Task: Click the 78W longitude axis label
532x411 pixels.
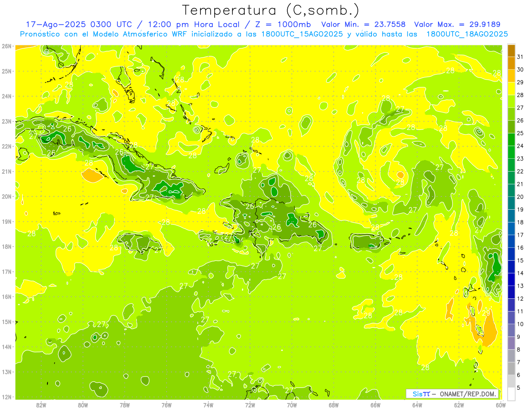Action: (125, 405)
